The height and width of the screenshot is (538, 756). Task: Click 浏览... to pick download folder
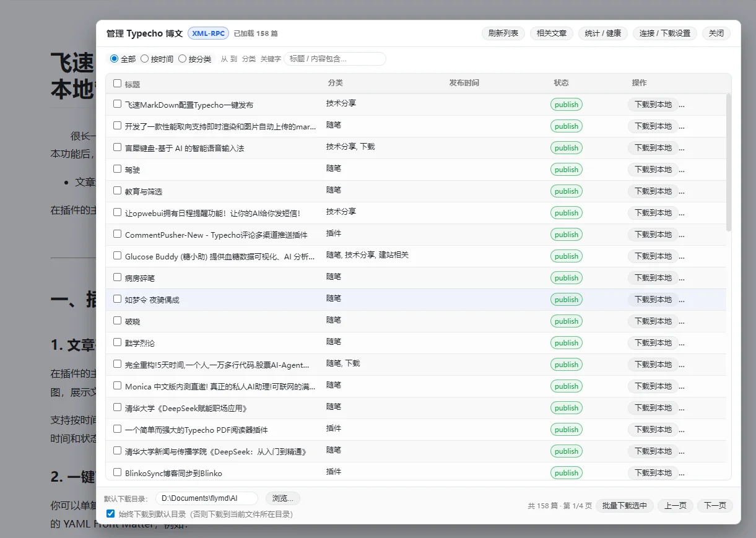[x=283, y=498]
